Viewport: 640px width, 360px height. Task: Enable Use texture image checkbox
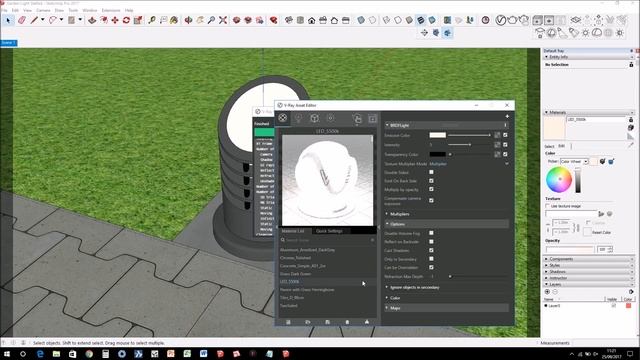(x=548, y=206)
